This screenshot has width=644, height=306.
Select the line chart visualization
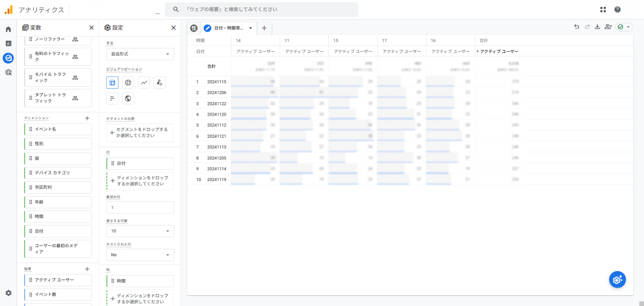[x=144, y=83]
